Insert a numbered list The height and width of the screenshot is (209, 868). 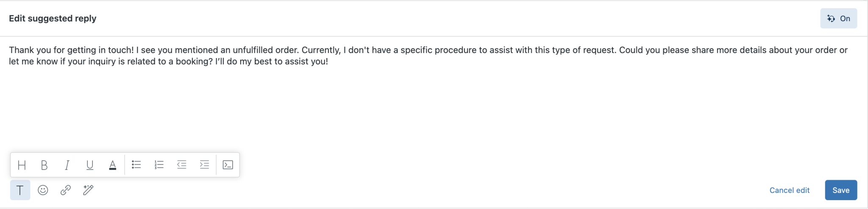pyautogui.click(x=159, y=164)
